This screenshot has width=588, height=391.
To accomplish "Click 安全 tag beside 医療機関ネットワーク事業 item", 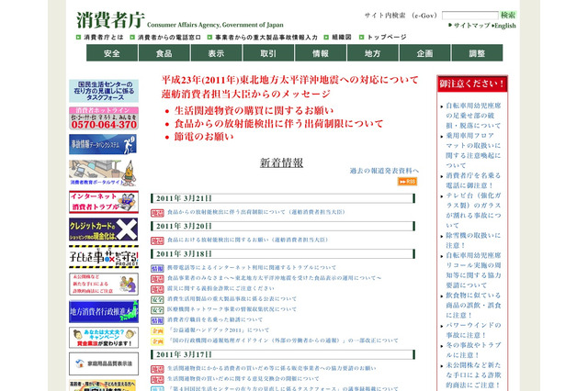I will [x=157, y=310].
